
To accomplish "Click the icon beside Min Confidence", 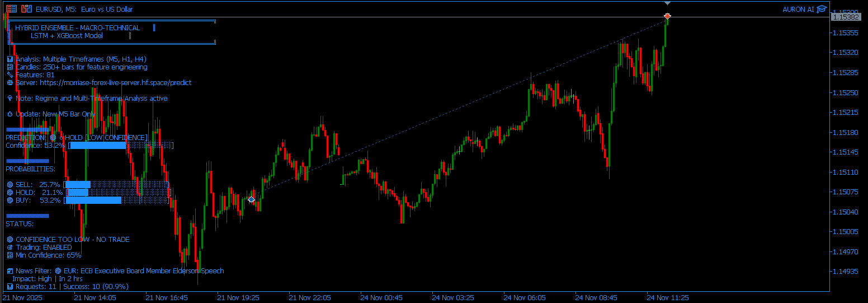I will pyautogui.click(x=10, y=255).
